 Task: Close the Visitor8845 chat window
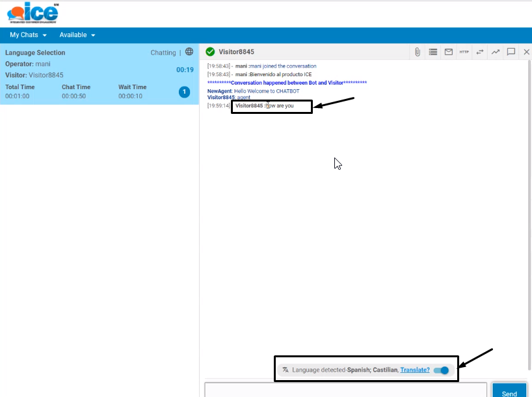(x=526, y=52)
